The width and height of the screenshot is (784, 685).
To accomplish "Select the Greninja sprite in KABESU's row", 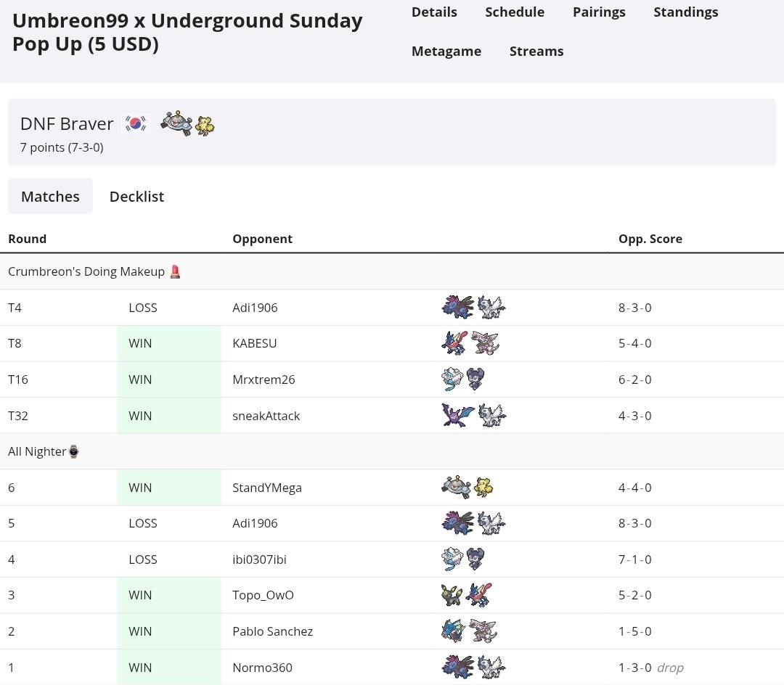I will pyautogui.click(x=453, y=342).
